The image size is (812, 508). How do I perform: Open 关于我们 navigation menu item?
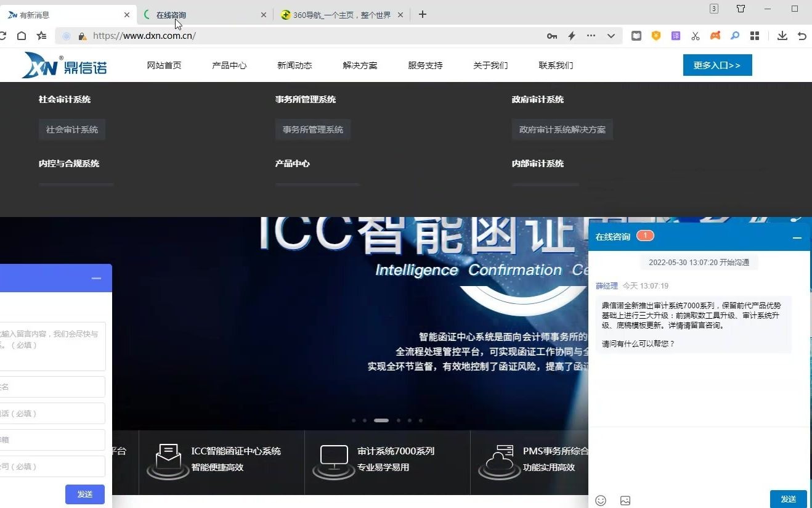coord(490,65)
